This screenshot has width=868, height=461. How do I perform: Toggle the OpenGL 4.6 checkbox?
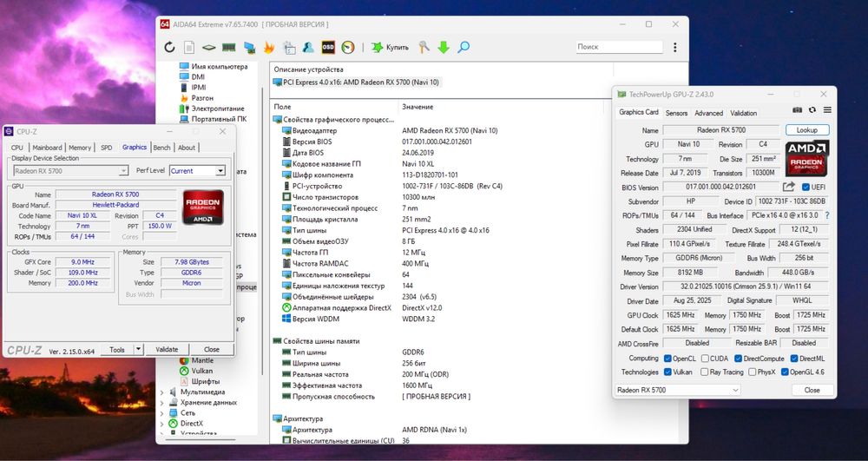coord(785,372)
